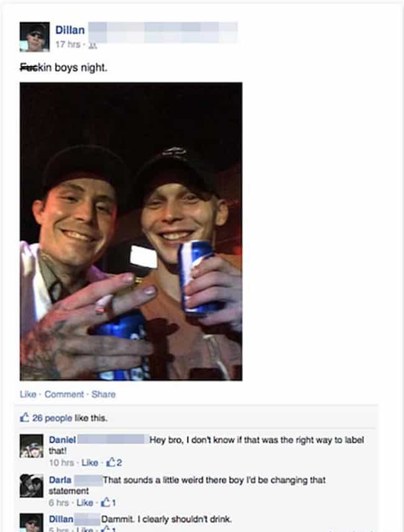Click the Dillan author name link
This screenshot has width=404, height=532.
70,30
